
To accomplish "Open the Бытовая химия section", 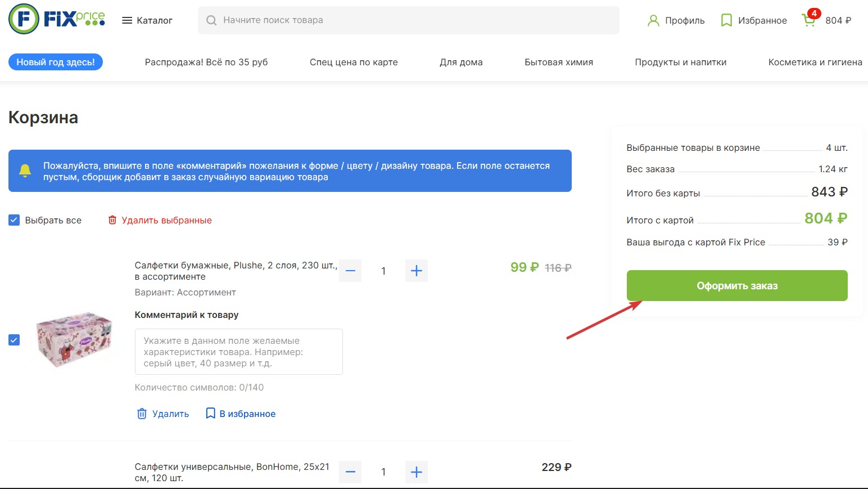I will tap(558, 62).
